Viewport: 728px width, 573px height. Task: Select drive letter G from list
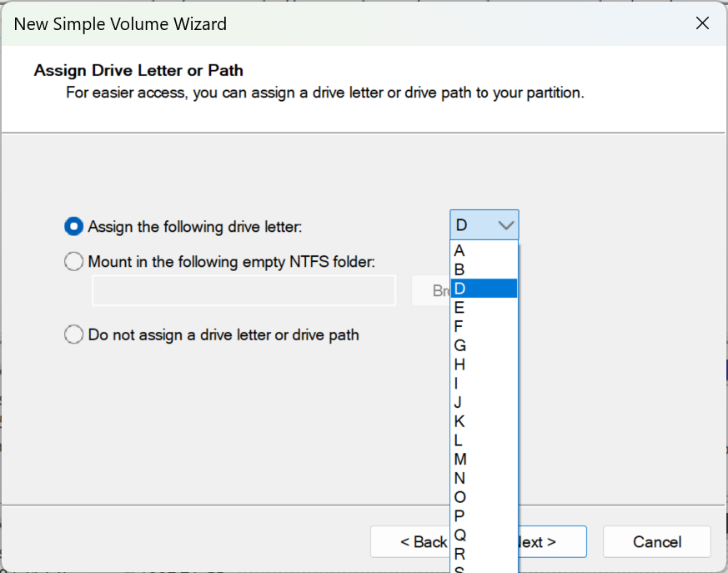[x=484, y=345]
